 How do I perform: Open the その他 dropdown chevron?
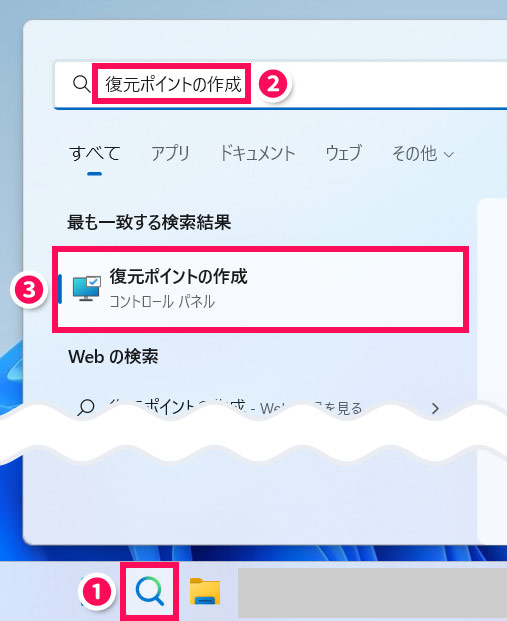(448, 154)
